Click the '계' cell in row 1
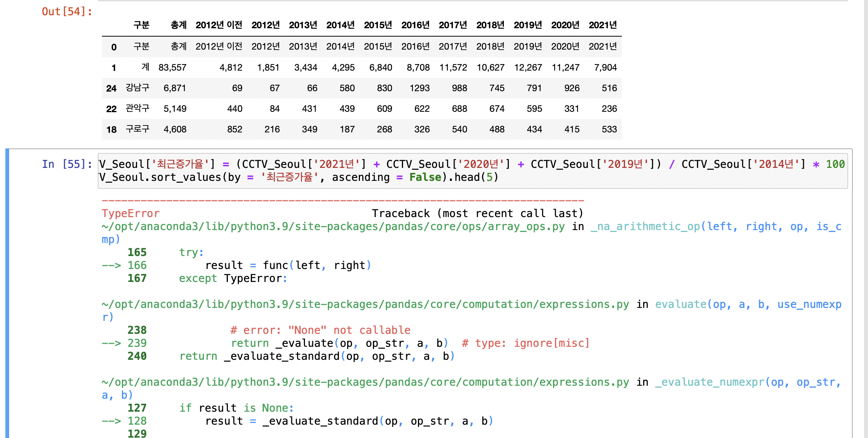The height and width of the screenshot is (438, 868). (x=145, y=67)
